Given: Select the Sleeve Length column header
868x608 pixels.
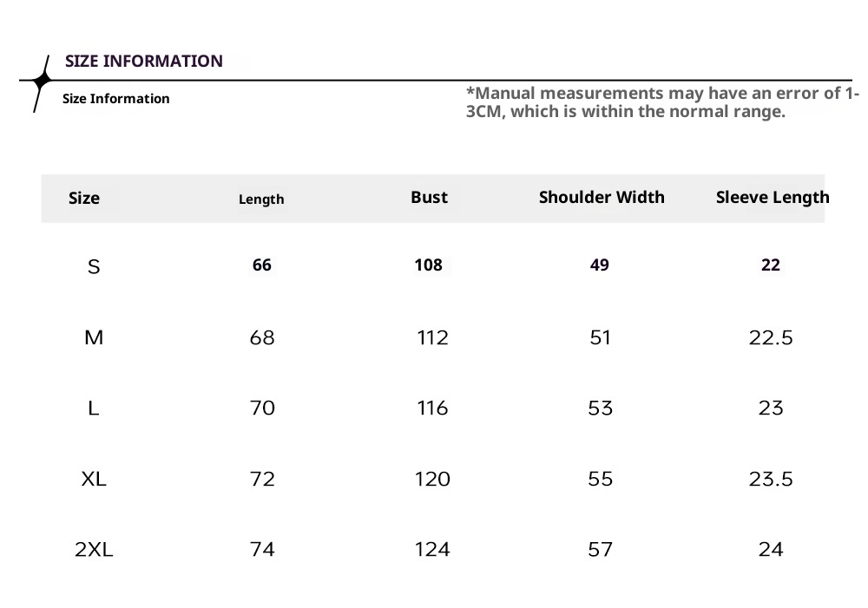Looking at the screenshot, I should point(773,197).
